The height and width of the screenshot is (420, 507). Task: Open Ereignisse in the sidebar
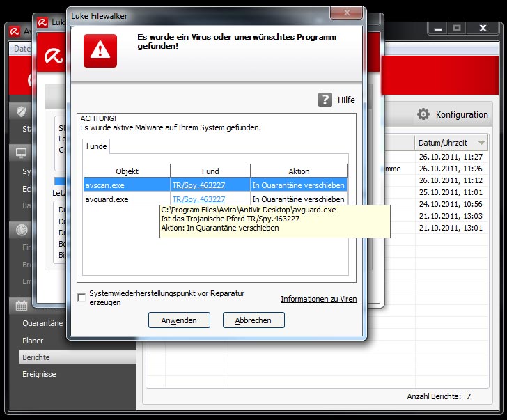[x=39, y=374]
